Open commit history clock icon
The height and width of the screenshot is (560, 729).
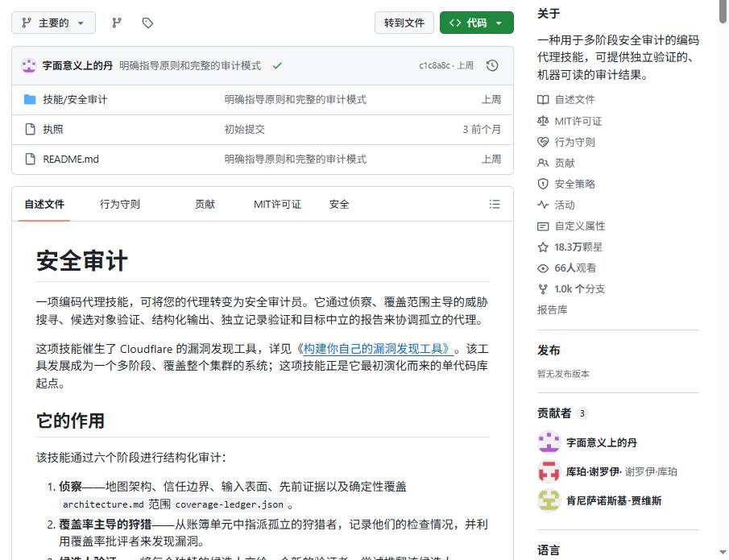pos(492,65)
